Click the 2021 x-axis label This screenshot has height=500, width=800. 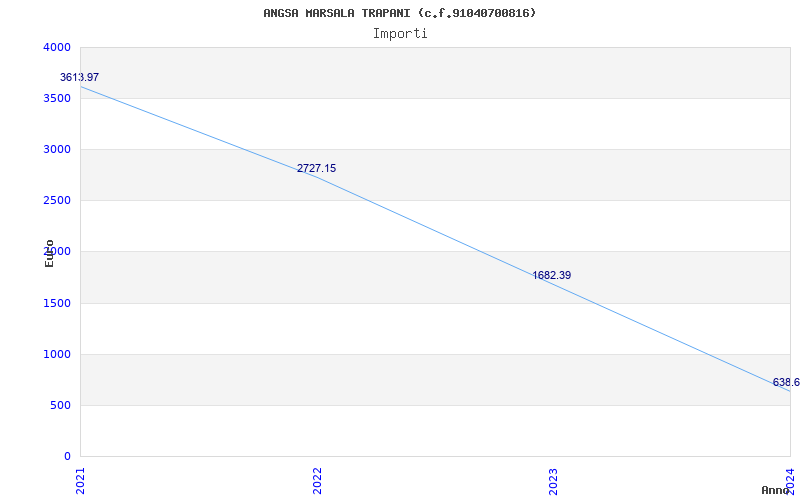80,481
